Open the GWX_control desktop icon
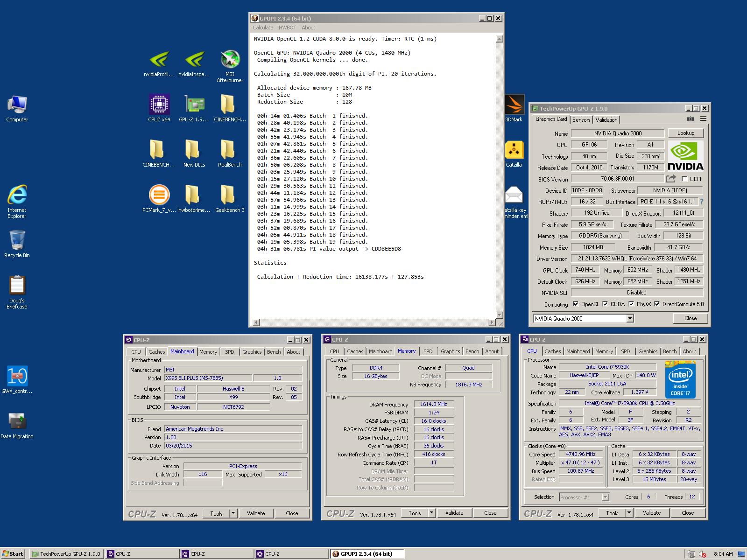 [17, 380]
